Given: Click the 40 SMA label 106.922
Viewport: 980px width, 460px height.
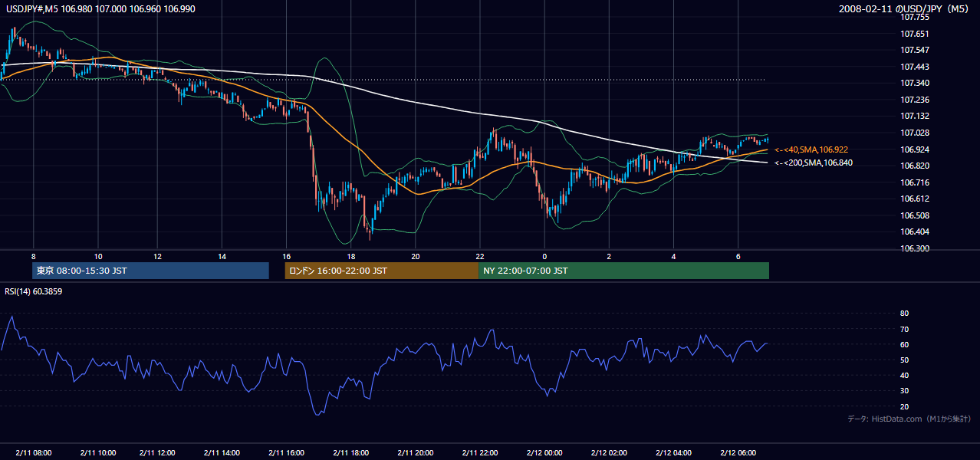Looking at the screenshot, I should (811, 149).
